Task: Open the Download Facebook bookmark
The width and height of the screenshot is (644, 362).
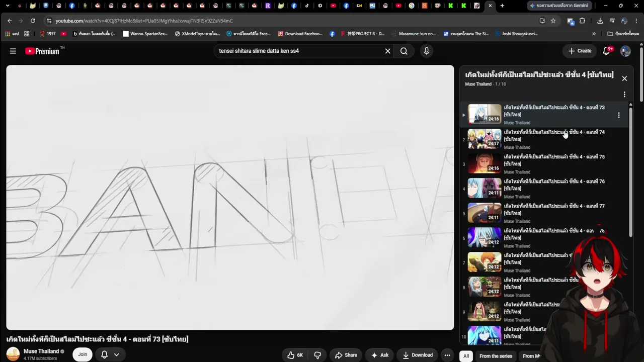Action: (x=299, y=34)
